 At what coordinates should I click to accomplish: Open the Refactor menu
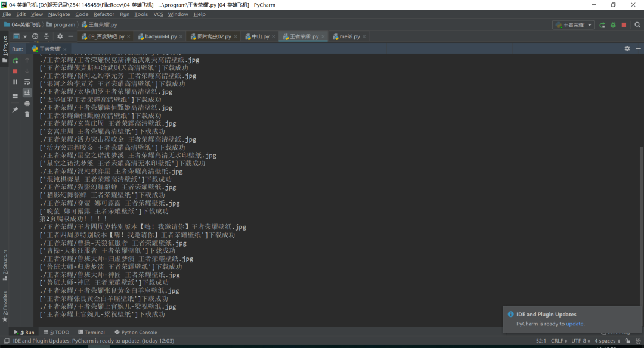click(x=104, y=14)
